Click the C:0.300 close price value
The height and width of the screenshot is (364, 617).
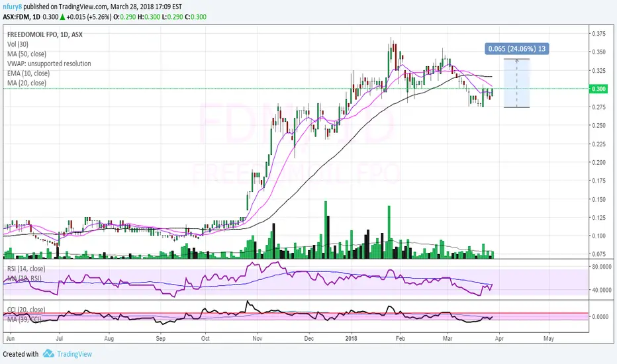tap(195, 17)
